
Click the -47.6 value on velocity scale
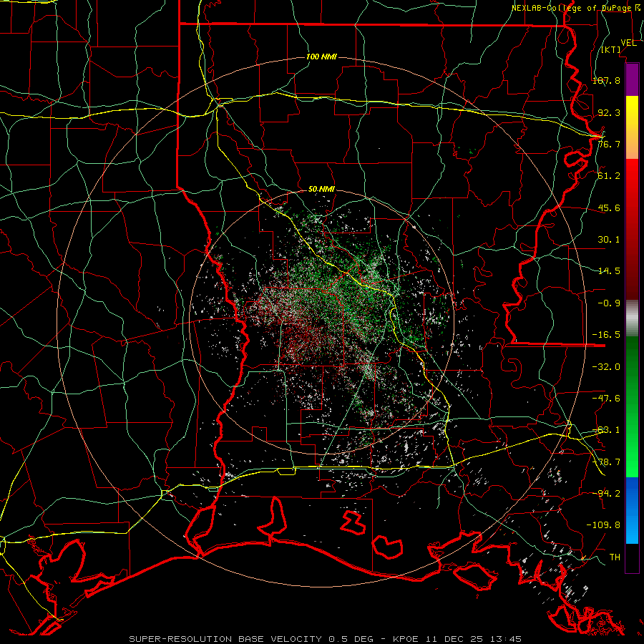[x=606, y=399]
